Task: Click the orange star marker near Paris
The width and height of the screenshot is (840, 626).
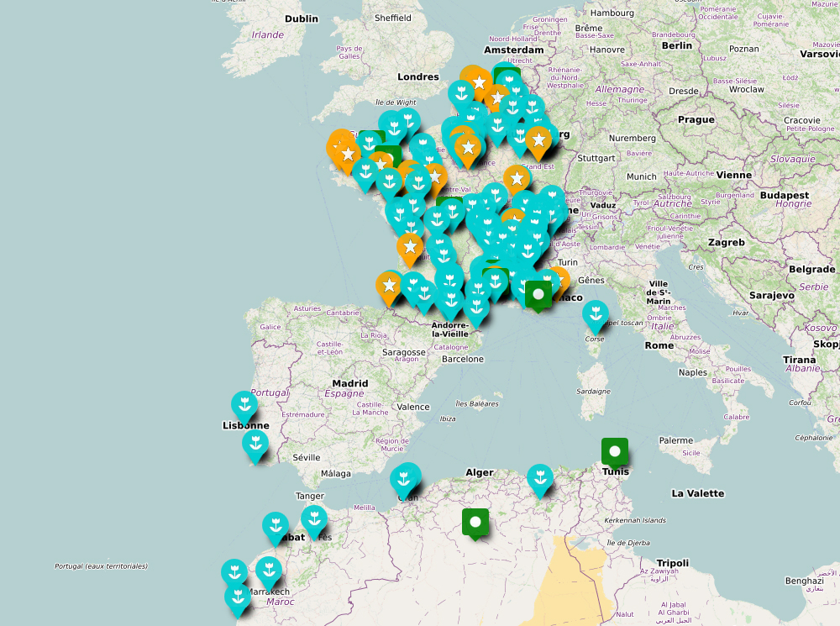Action: (x=468, y=149)
